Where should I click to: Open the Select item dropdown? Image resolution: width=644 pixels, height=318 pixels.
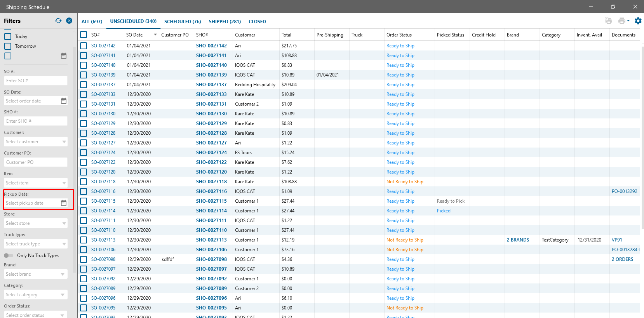[x=36, y=183]
